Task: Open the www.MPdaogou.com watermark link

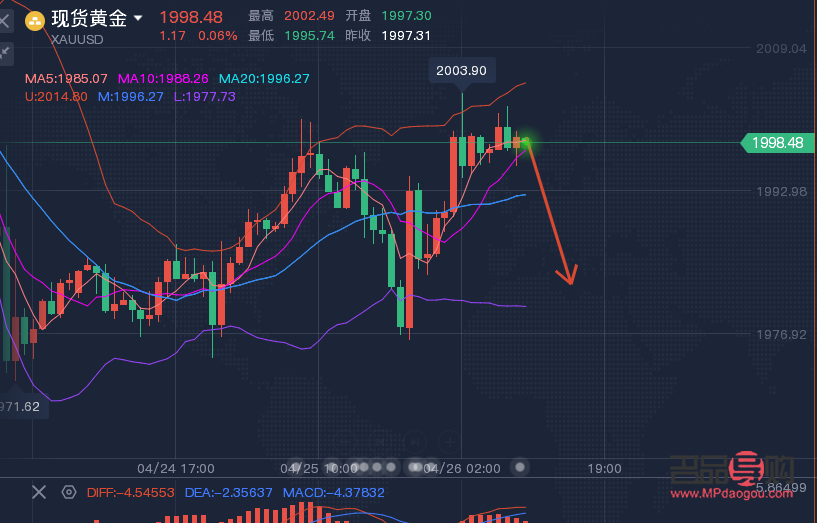Action: 730,494
